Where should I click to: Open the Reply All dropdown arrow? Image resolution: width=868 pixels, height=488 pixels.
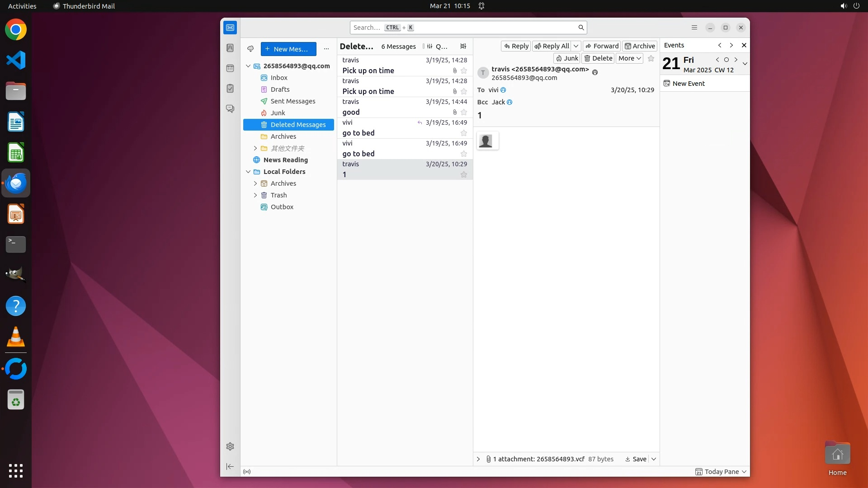576,46
